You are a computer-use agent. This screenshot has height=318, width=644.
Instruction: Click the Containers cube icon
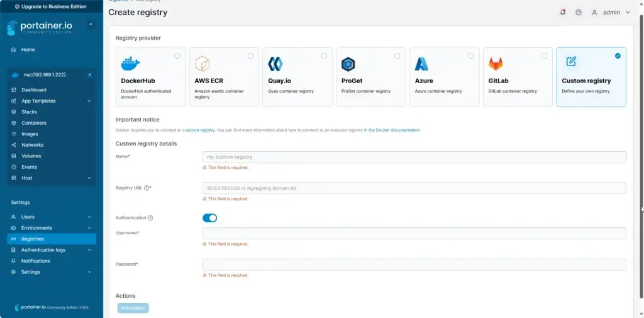coord(14,123)
